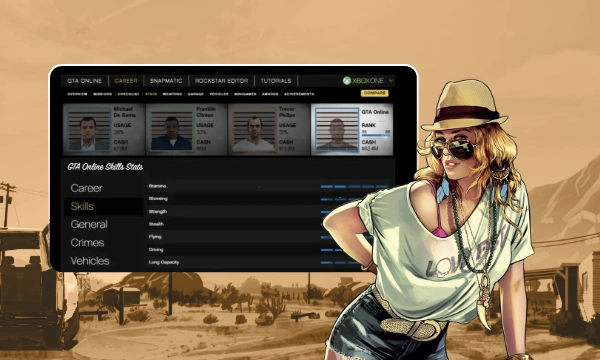Open the GTA Online top tab

point(85,81)
